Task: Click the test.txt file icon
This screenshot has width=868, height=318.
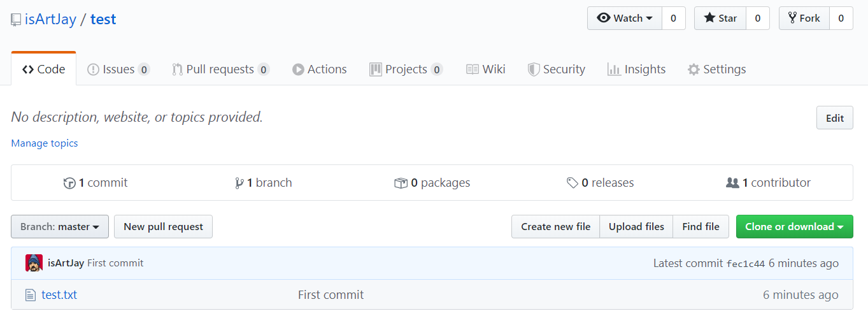Action: coord(30,295)
